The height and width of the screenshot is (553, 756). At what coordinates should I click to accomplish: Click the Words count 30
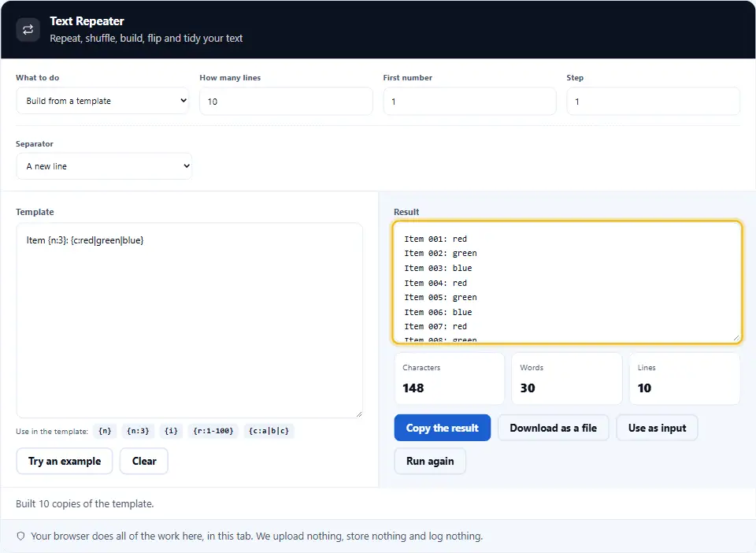point(528,388)
